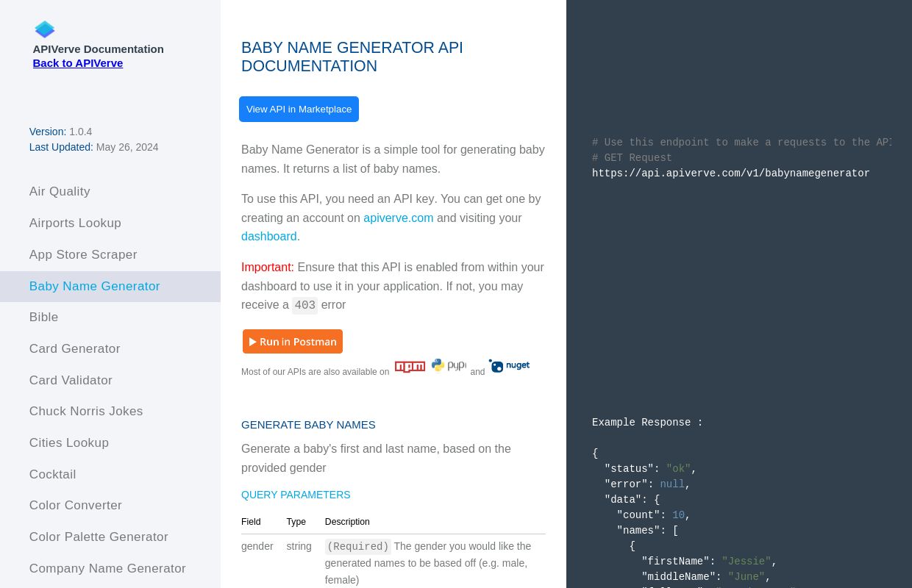912x588 pixels.
Task: Click the Important: warning label
Action: 268,268
